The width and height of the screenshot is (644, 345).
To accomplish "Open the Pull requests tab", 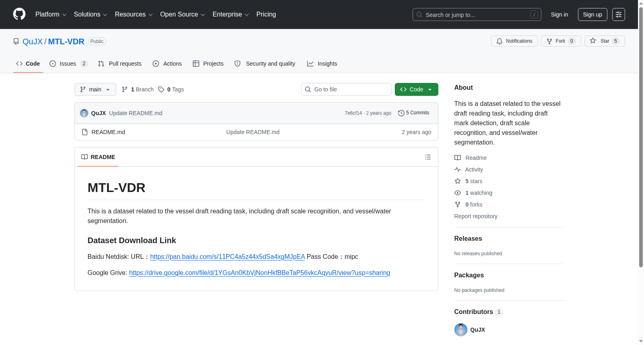I will [120, 64].
